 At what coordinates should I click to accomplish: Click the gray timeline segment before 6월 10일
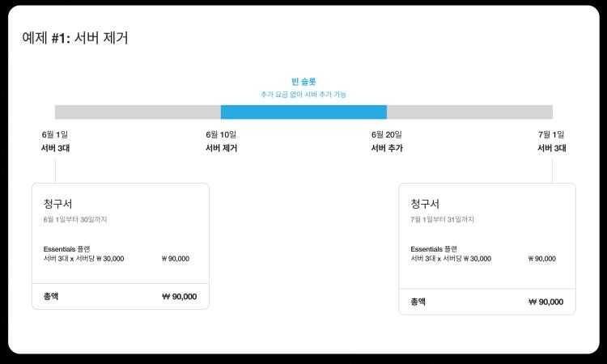138,112
